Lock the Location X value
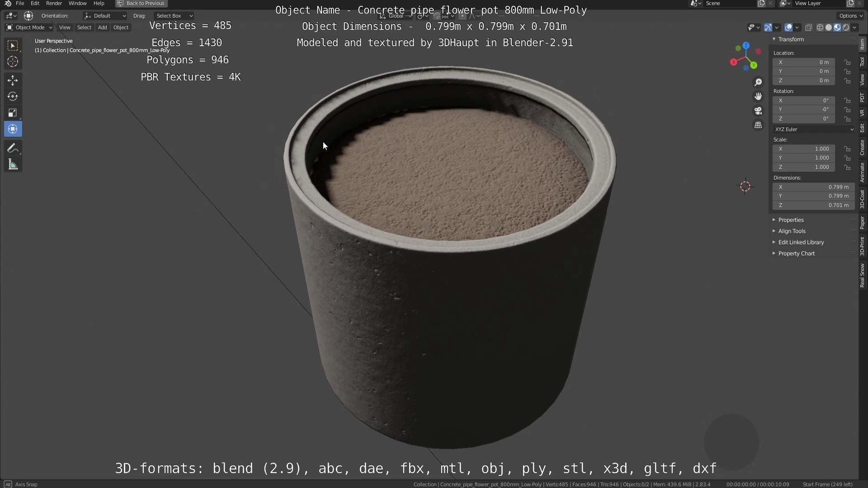 [847, 62]
